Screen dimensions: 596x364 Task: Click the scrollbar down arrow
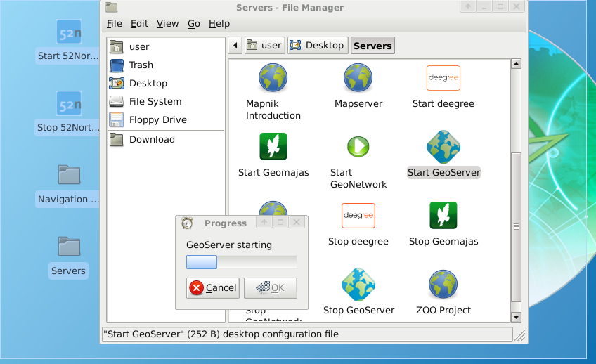point(516,317)
